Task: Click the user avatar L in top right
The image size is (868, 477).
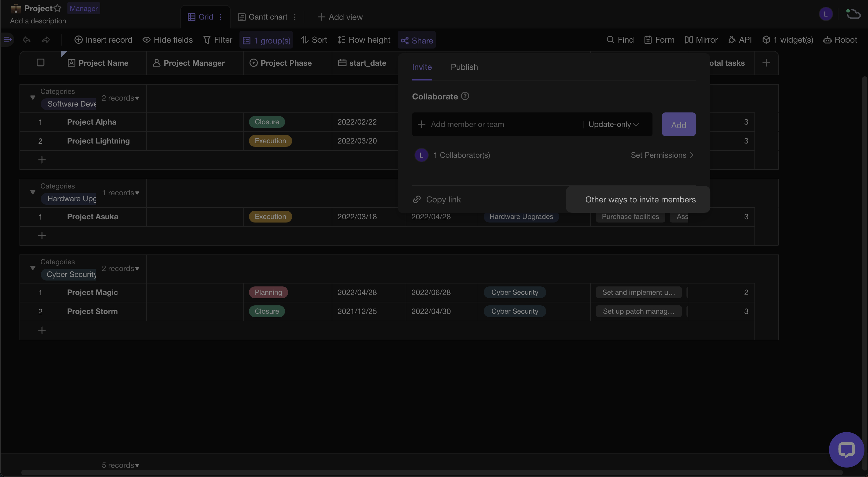Action: point(825,14)
